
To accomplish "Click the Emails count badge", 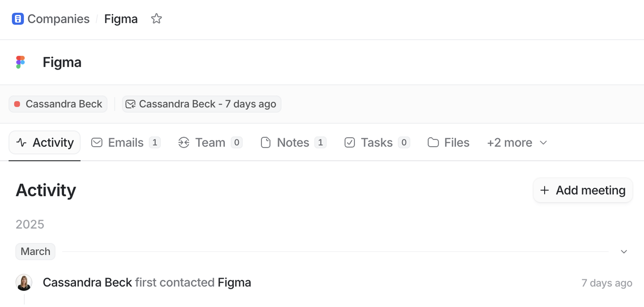I will click(155, 143).
